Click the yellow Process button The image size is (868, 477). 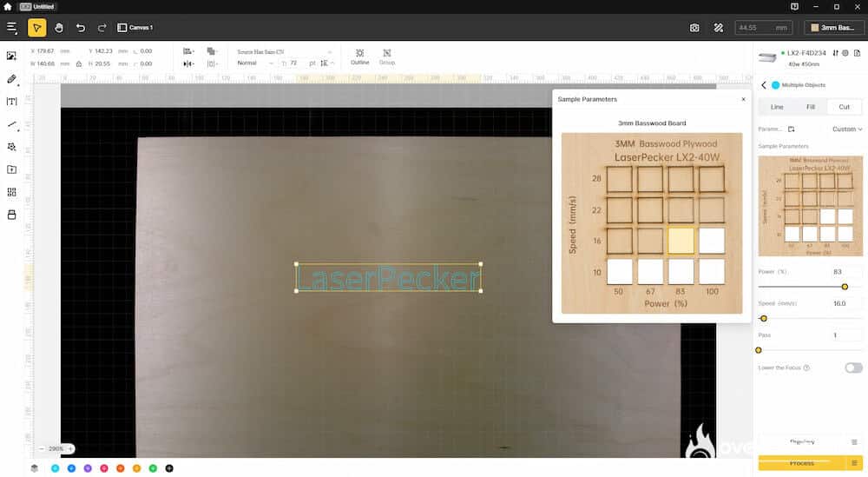click(801, 463)
